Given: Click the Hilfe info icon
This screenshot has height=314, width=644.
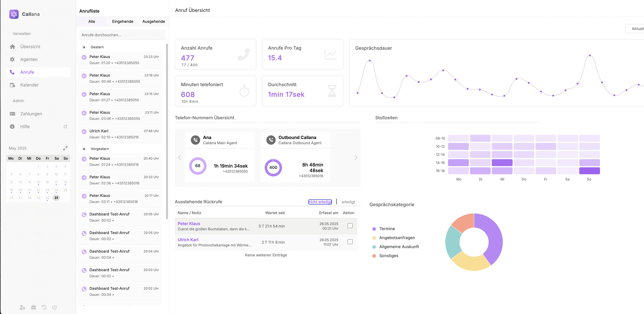Looking at the screenshot, I should [x=12, y=127].
